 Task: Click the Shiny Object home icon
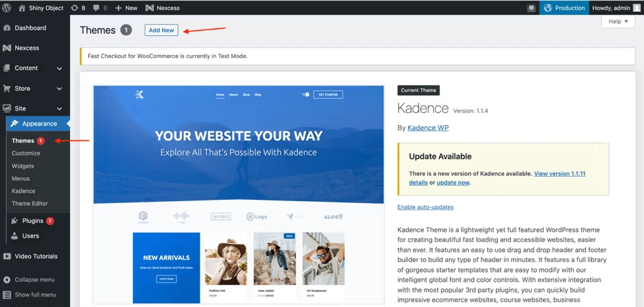(22, 8)
